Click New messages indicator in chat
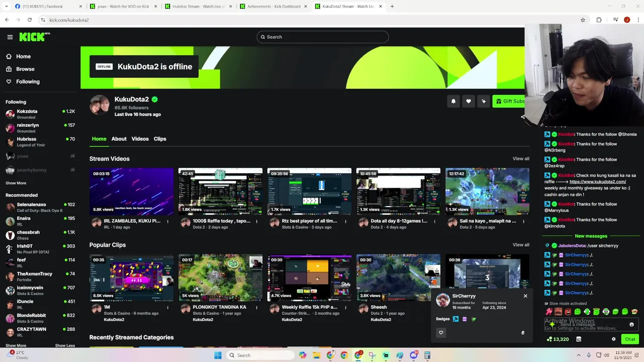The image size is (644, 362). [591, 236]
